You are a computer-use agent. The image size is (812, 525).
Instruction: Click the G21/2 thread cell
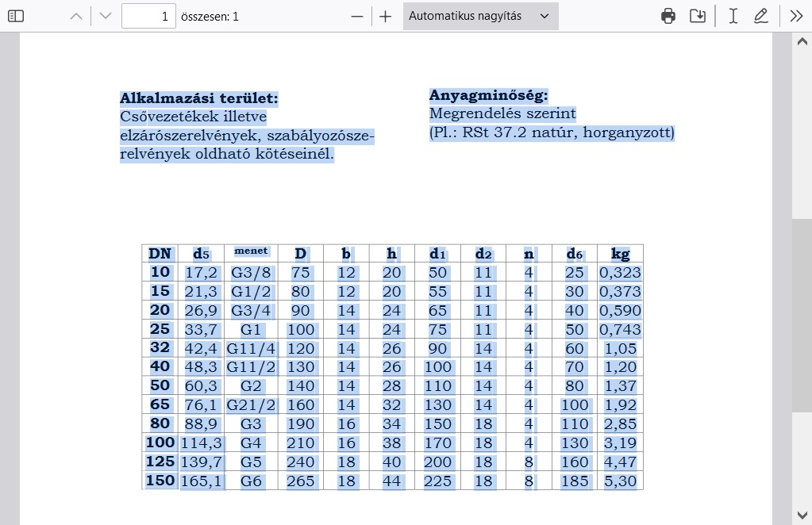(251, 405)
